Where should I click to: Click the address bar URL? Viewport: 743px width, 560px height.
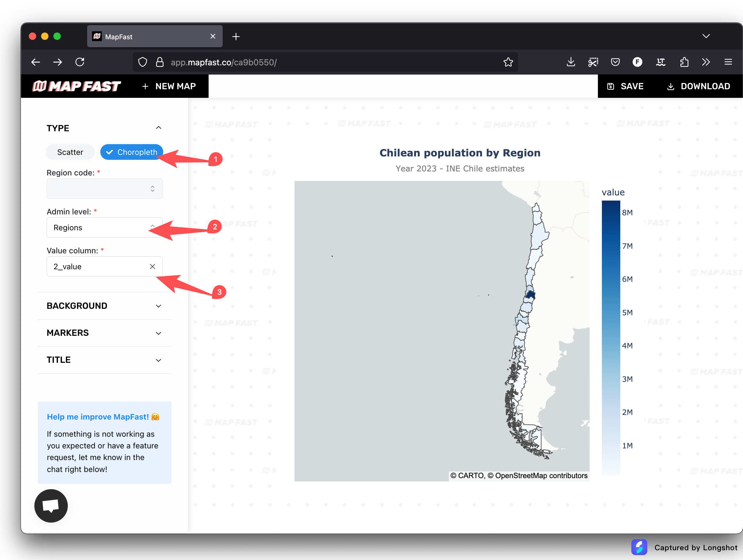click(224, 62)
